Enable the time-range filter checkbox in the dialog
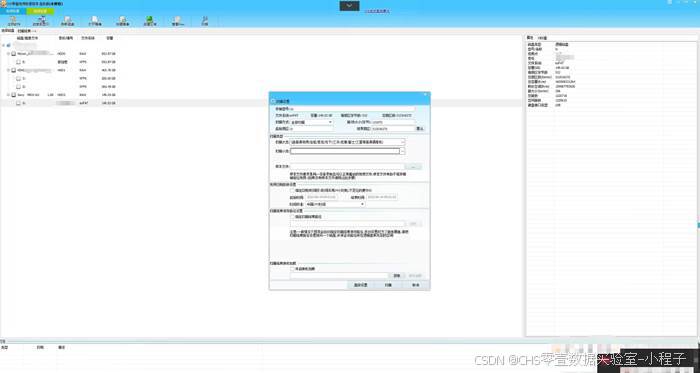This screenshot has width=700, height=373. [x=292, y=191]
